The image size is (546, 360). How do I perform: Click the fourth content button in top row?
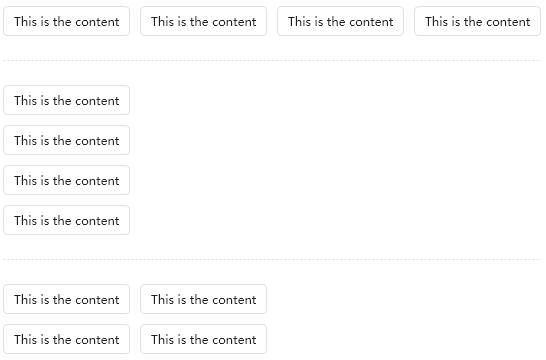point(477,21)
